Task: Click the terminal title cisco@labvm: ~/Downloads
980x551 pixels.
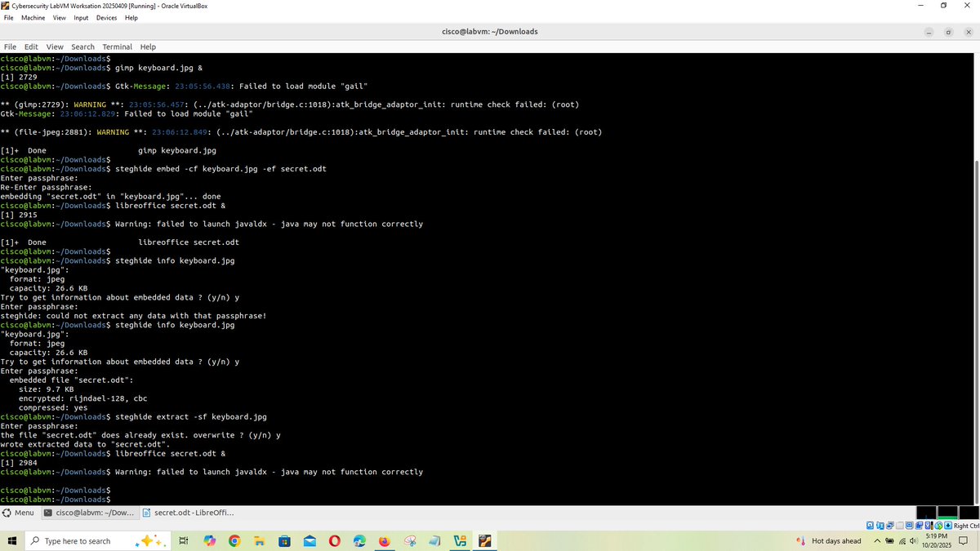Action: coord(489,32)
